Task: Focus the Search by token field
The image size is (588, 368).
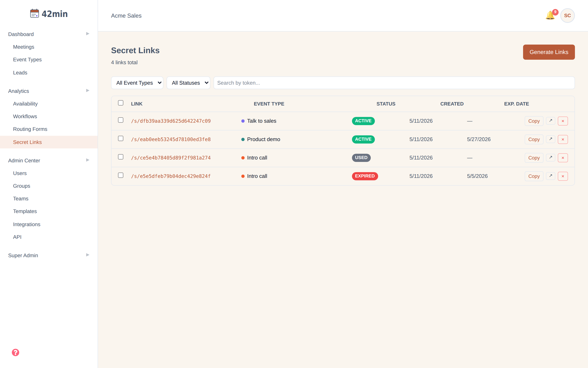Action: tap(394, 83)
